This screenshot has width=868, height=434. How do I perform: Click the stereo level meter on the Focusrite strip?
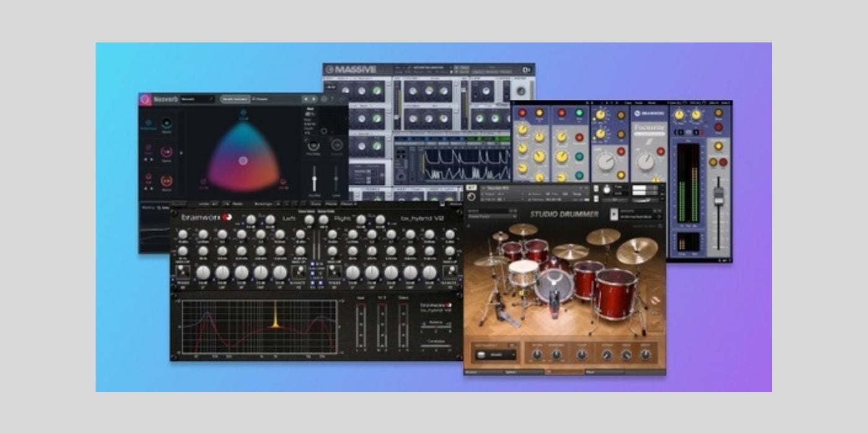click(689, 183)
